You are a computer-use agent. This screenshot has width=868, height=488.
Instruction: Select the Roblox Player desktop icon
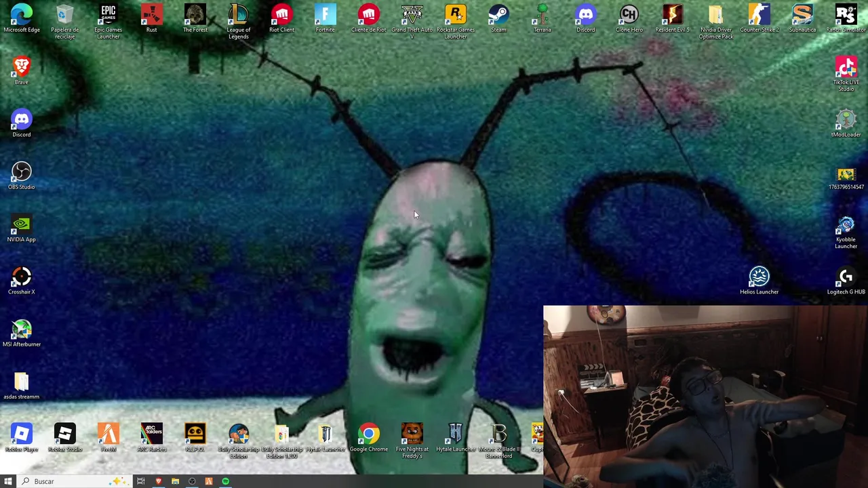pyautogui.click(x=22, y=437)
